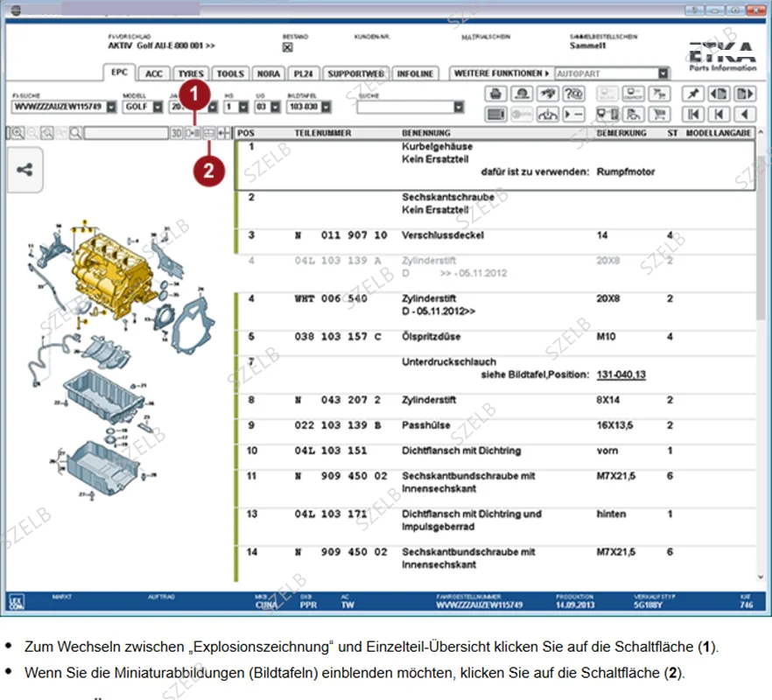Click the scroll-down arrow of parts list

761,577
